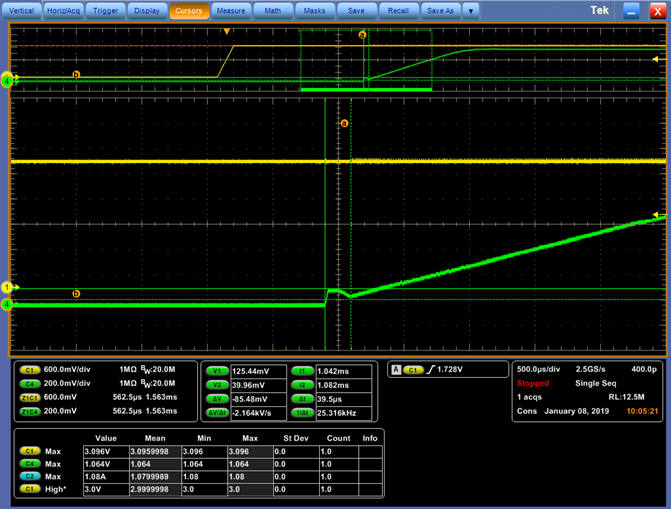Click the orange trigger position marker at top
The image size is (671, 509).
(x=227, y=32)
